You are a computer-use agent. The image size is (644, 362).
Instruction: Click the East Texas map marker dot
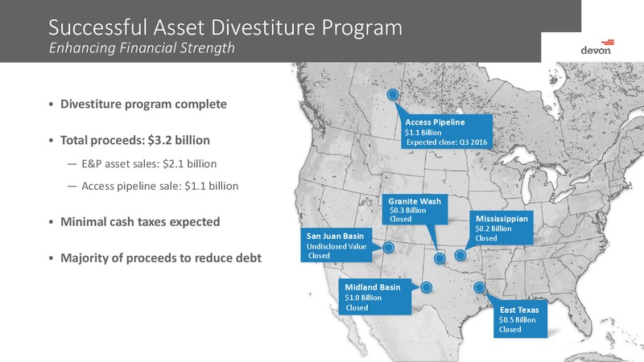coord(479,287)
